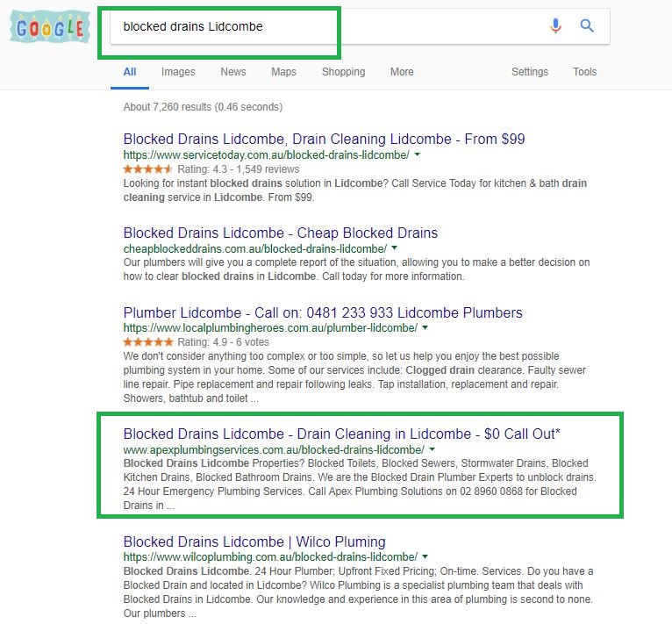Open Cheap Blocked Drains result title

(281, 233)
